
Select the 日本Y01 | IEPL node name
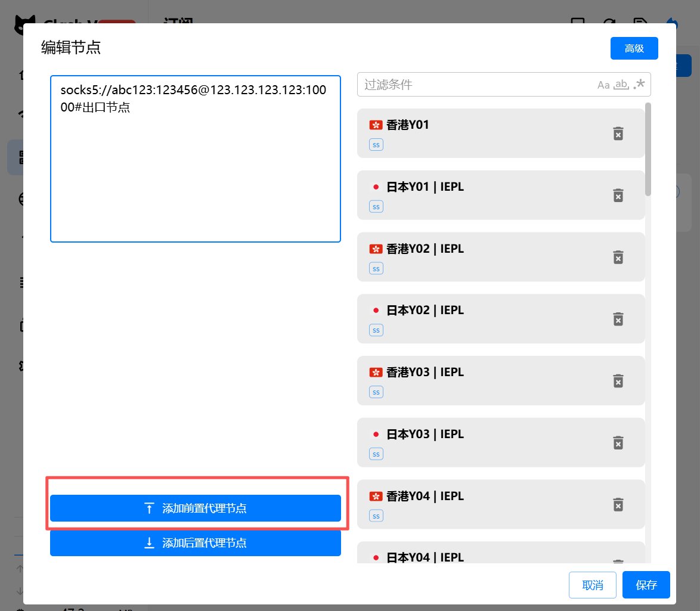pos(425,187)
